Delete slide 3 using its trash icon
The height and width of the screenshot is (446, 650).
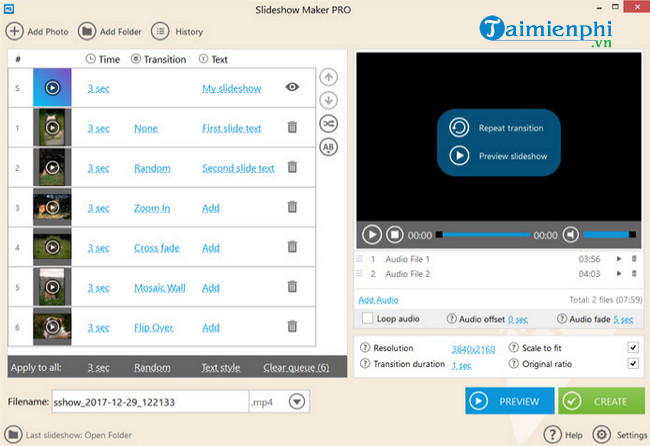pyautogui.click(x=292, y=207)
